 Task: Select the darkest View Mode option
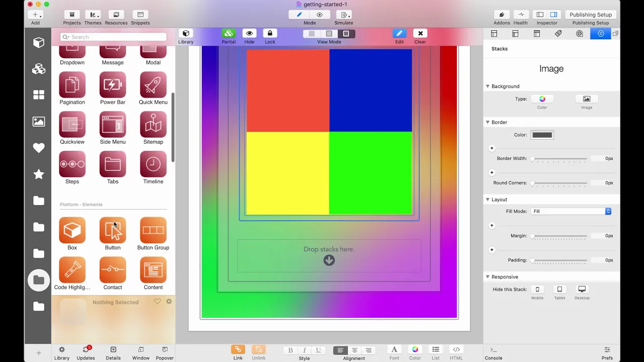[x=346, y=34]
